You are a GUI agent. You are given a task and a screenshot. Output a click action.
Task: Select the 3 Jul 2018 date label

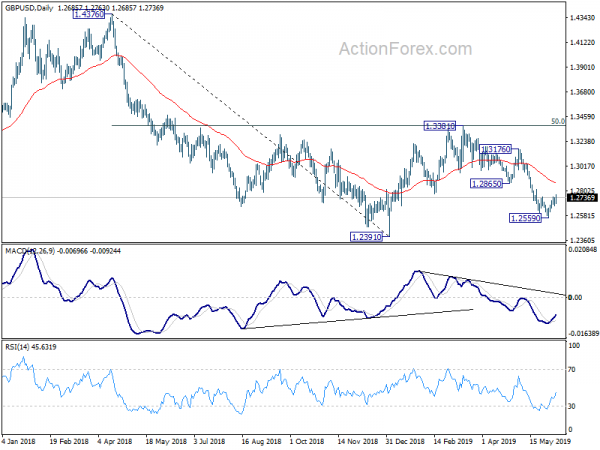point(209,441)
